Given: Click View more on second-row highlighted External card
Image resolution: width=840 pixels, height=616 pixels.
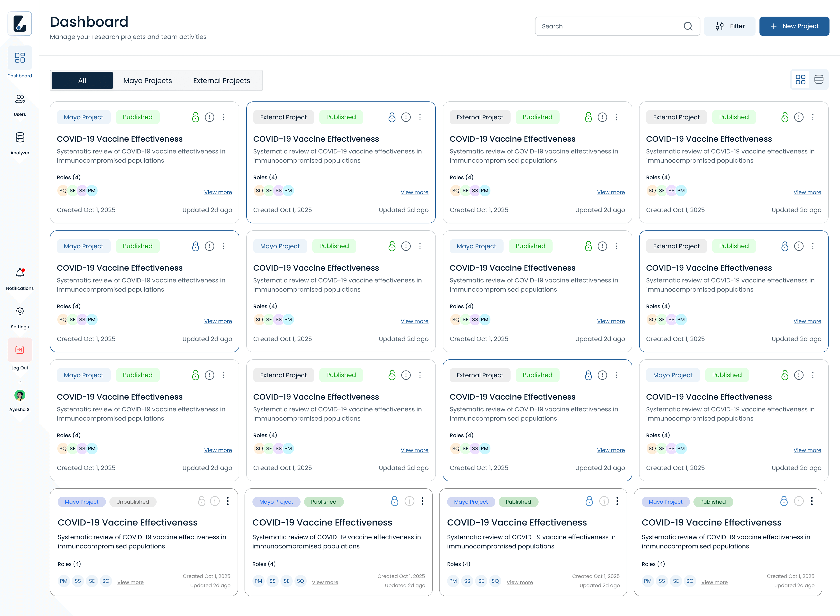Looking at the screenshot, I should pyautogui.click(x=807, y=321).
